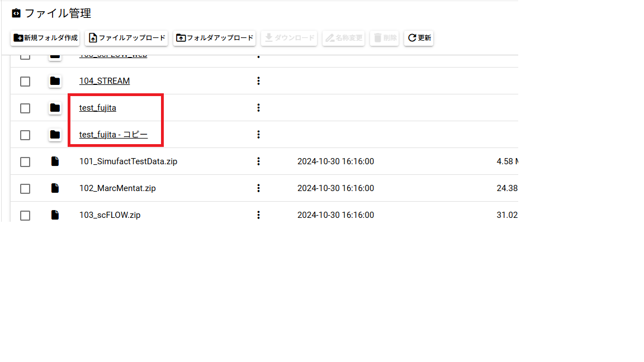Image resolution: width=644 pixels, height=362 pixels.
Task: Click the folder icon beside 104_STREAM
Action: pyautogui.click(x=55, y=81)
